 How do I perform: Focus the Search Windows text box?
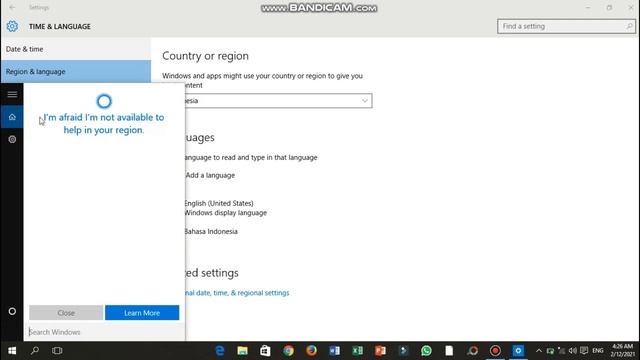coord(104,332)
